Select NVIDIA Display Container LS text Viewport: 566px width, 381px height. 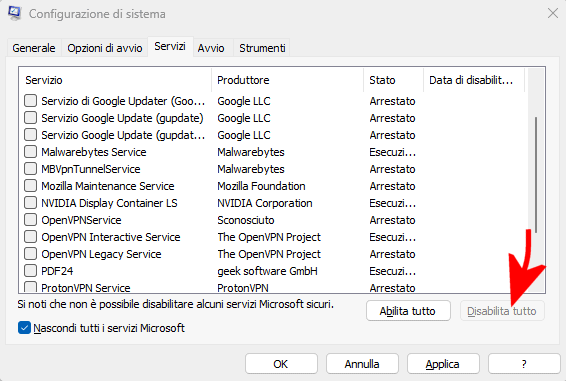click(109, 203)
